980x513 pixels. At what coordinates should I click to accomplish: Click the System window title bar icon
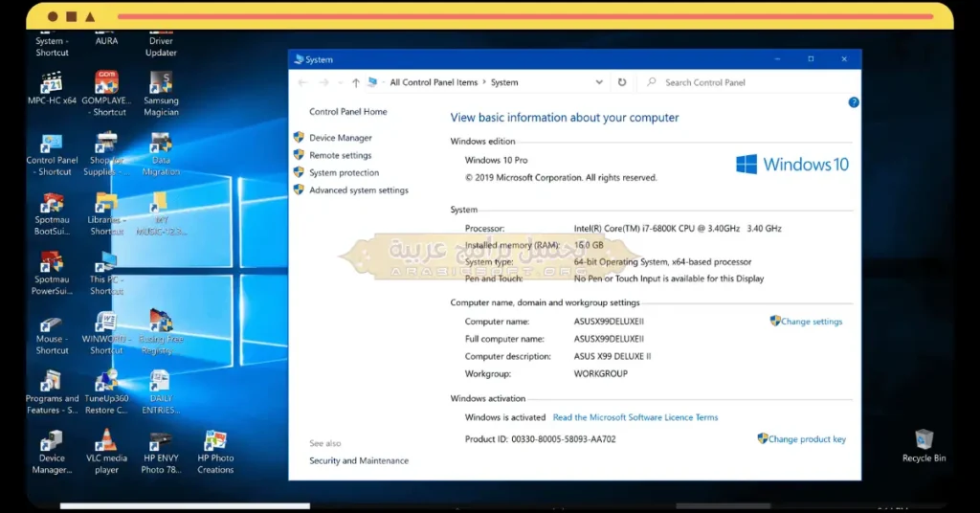pos(299,59)
